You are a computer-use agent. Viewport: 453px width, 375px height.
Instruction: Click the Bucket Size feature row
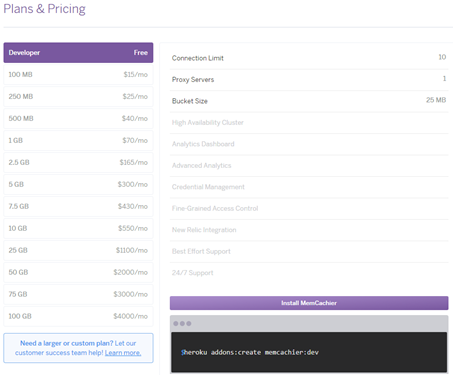click(x=309, y=101)
